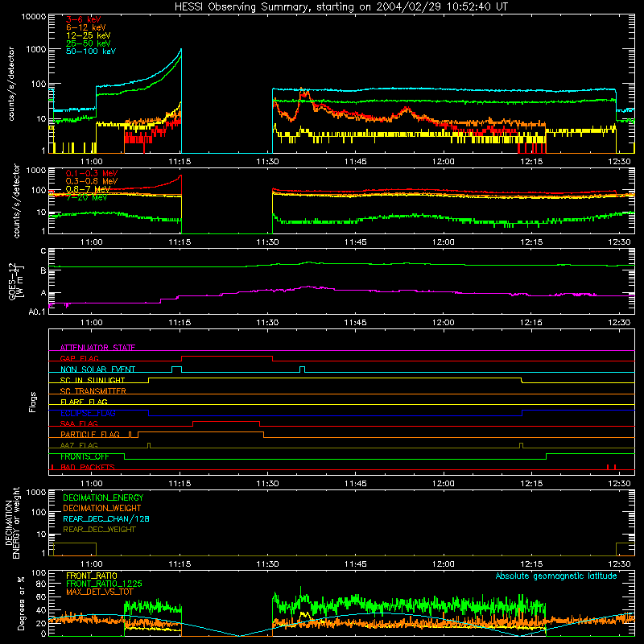644x644 pixels.
Task: Click the 11:30 time label under MeV panel
Action: [268, 242]
